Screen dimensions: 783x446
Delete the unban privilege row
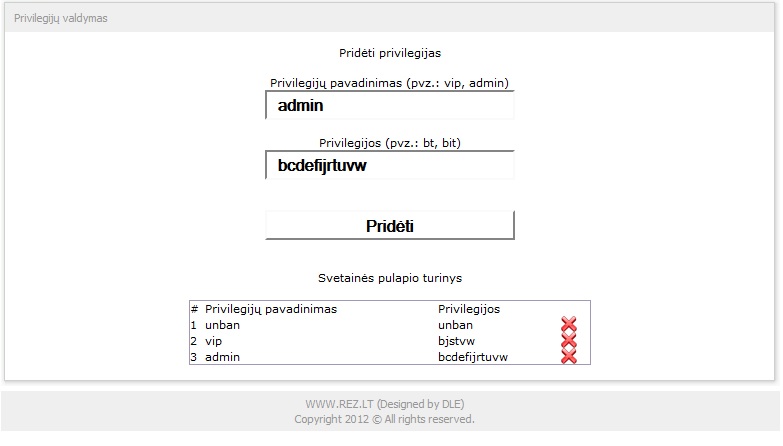[x=568, y=325]
